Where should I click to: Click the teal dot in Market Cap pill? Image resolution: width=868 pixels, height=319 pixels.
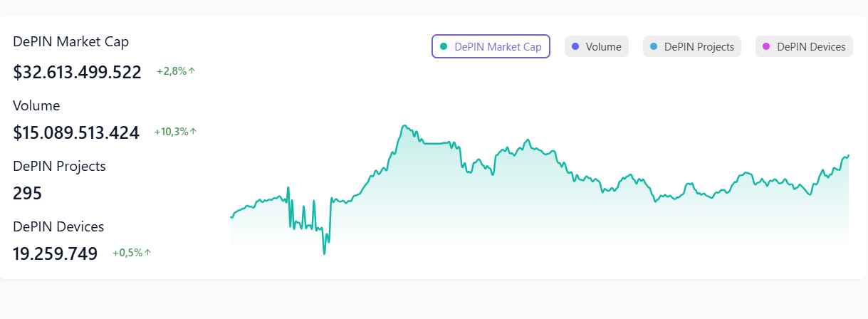[x=444, y=47]
